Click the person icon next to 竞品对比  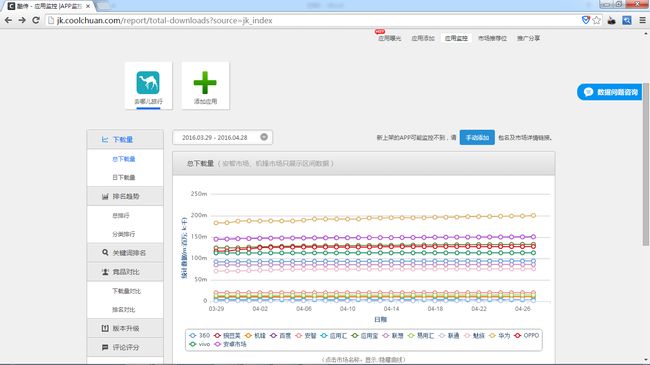click(x=105, y=272)
